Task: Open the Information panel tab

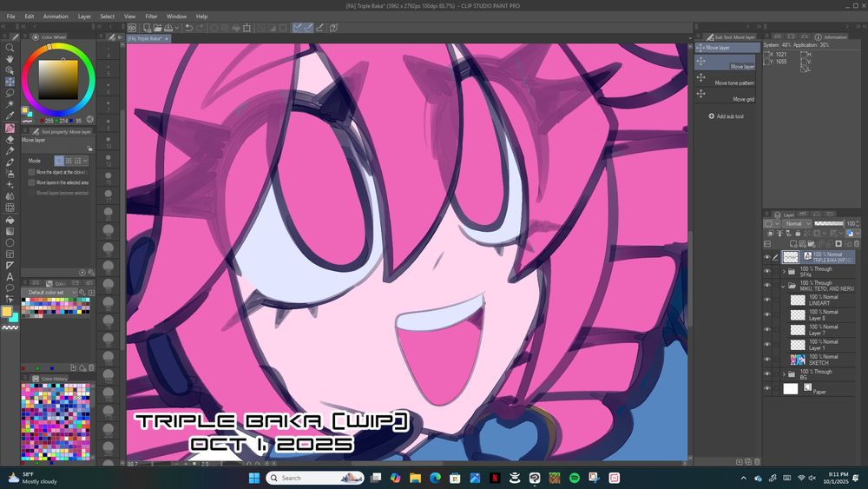Action: pyautogui.click(x=831, y=37)
